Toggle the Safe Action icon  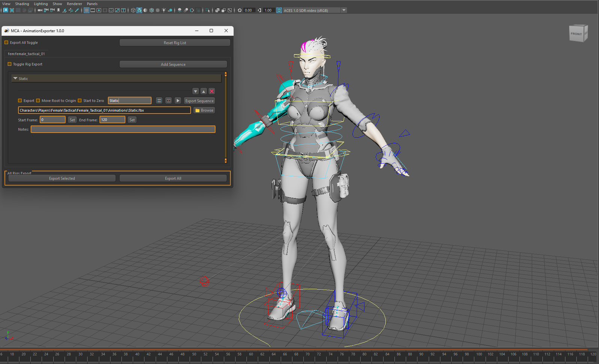click(117, 10)
